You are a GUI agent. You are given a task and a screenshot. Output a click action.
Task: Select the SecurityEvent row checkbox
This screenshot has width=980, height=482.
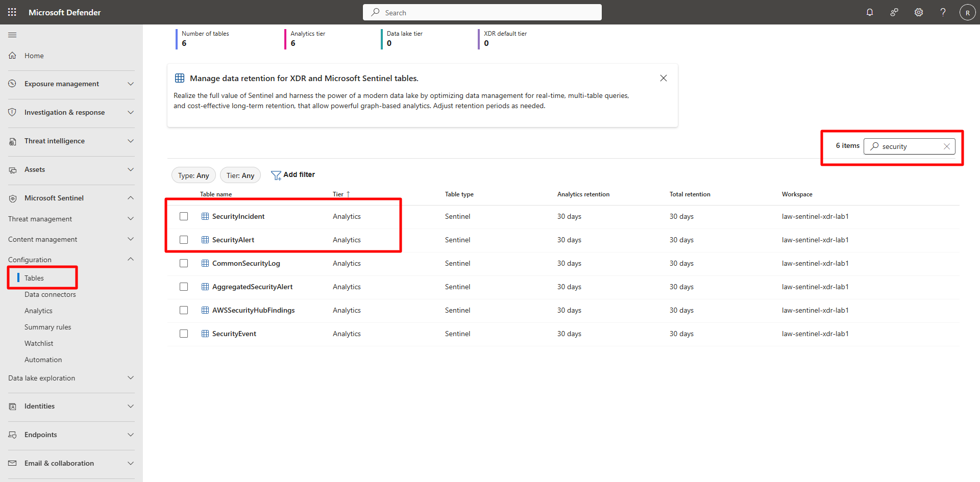click(x=184, y=334)
